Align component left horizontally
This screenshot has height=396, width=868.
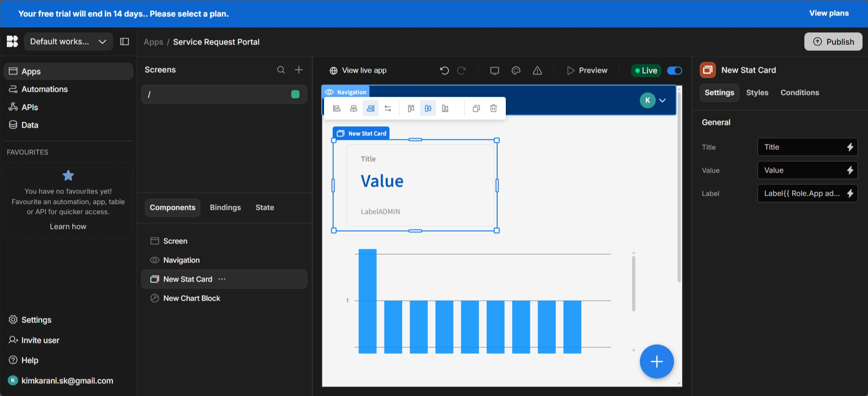pyautogui.click(x=337, y=109)
